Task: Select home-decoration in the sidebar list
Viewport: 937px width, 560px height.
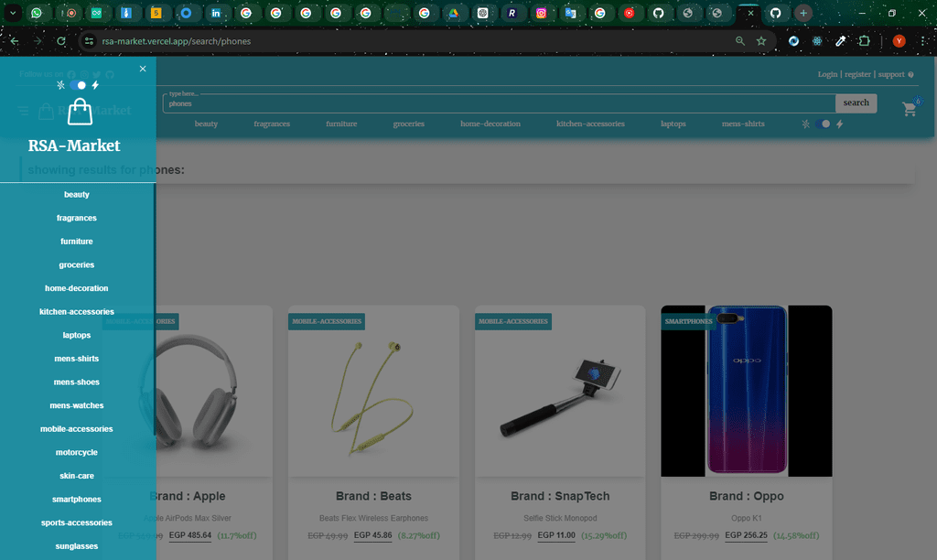Action: (77, 288)
